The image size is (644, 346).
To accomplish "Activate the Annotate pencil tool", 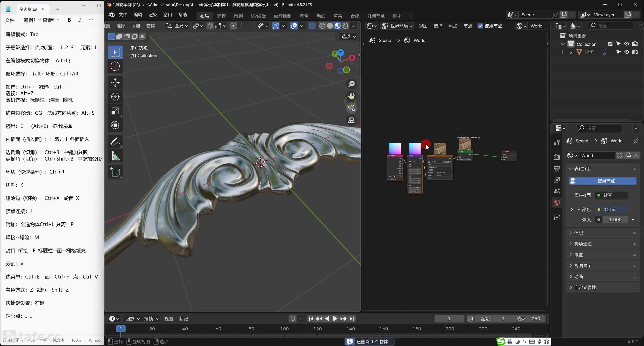I will pyautogui.click(x=115, y=142).
